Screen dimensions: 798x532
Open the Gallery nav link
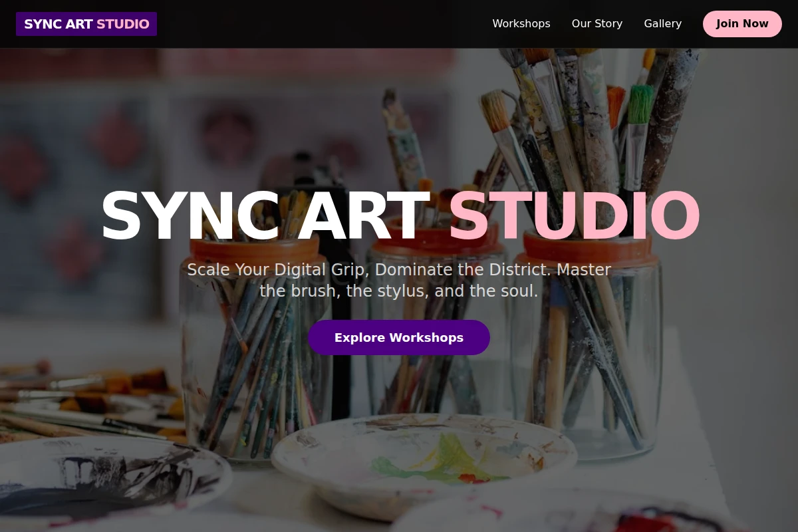663,24
